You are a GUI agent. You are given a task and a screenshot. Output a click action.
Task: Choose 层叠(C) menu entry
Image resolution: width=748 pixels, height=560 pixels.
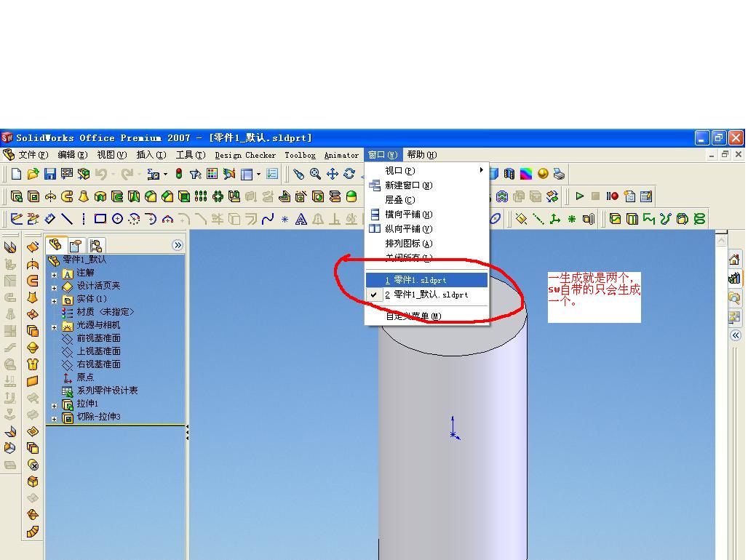click(x=427, y=200)
